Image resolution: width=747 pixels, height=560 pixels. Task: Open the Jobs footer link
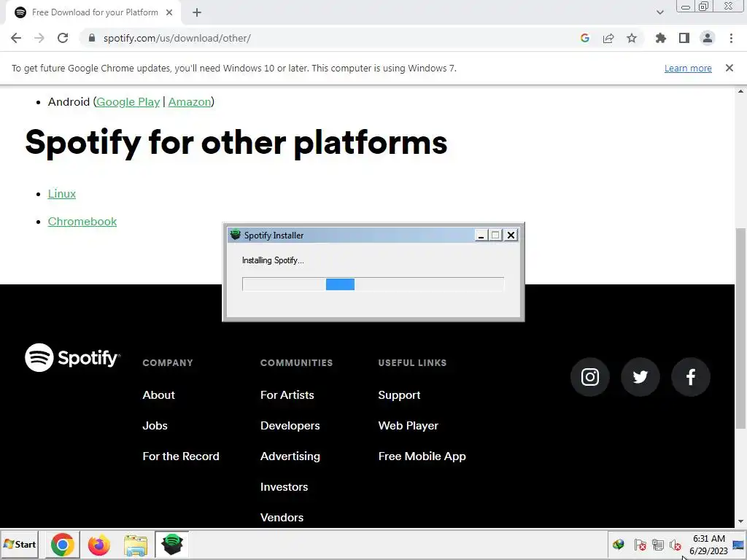click(155, 426)
